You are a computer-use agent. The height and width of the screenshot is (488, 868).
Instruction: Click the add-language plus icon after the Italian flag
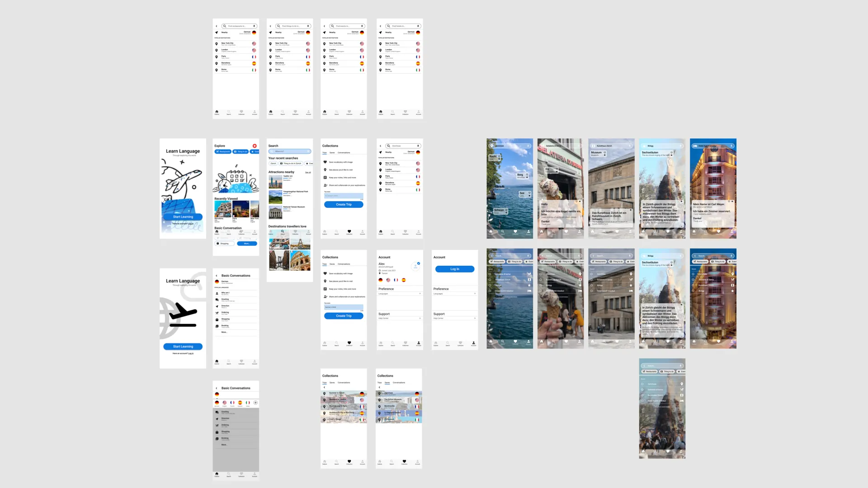[255, 403]
